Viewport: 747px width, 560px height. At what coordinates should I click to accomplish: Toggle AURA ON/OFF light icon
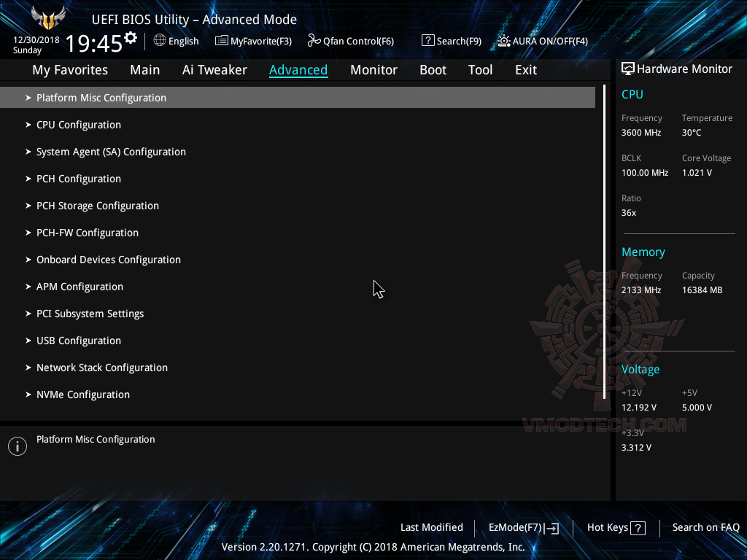[504, 41]
